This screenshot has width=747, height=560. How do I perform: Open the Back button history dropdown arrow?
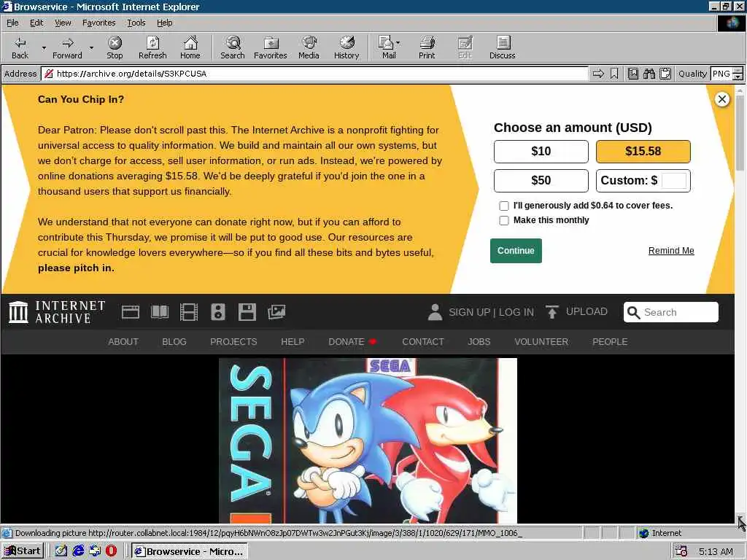[x=44, y=47]
